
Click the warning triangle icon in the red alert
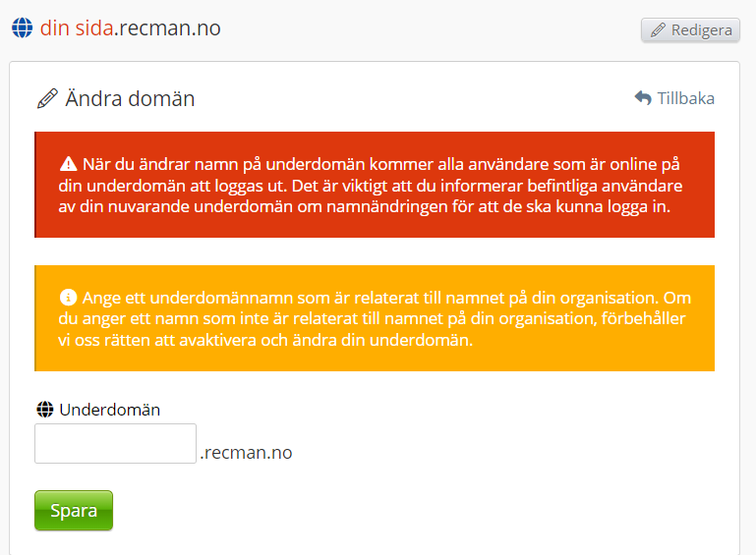pos(68,164)
